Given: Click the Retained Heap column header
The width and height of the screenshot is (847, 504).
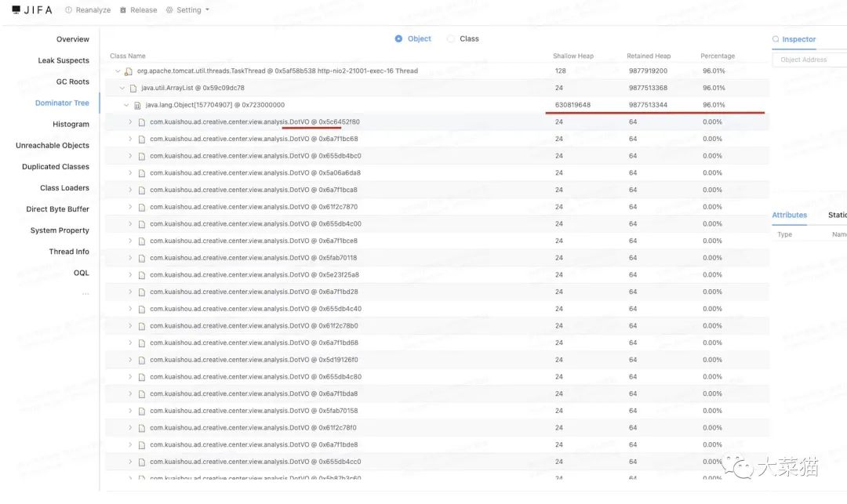Looking at the screenshot, I should coord(649,56).
